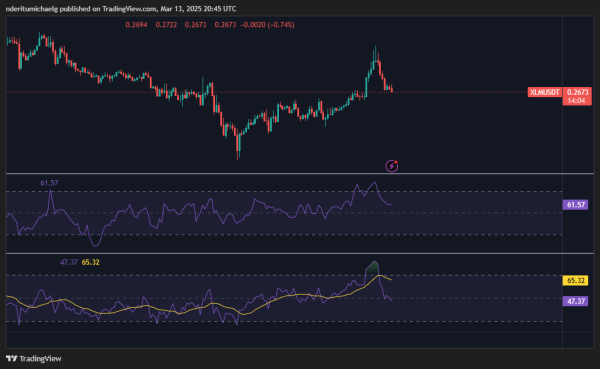Viewport: 600px width, 369px height.
Task: Click the TradingView wordmark text at bottom
Action: tap(40, 359)
